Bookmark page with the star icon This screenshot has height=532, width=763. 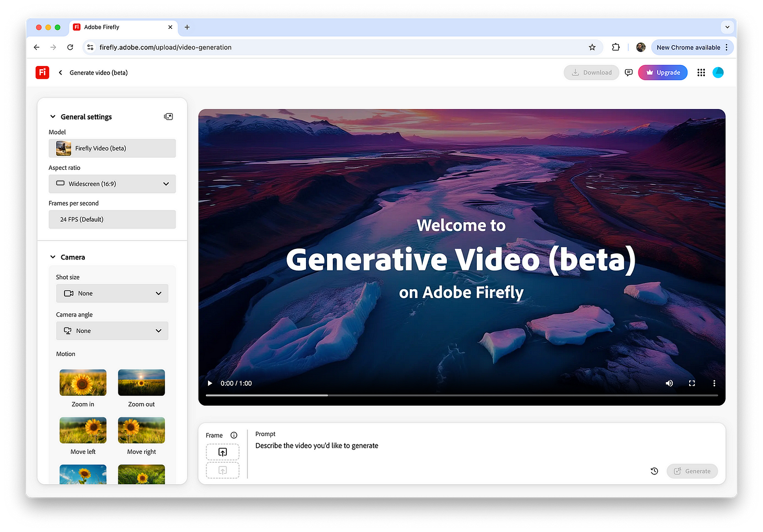592,47
